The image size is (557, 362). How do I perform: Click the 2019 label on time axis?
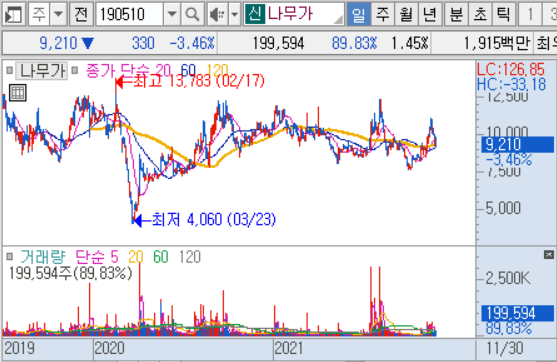pos(20,348)
